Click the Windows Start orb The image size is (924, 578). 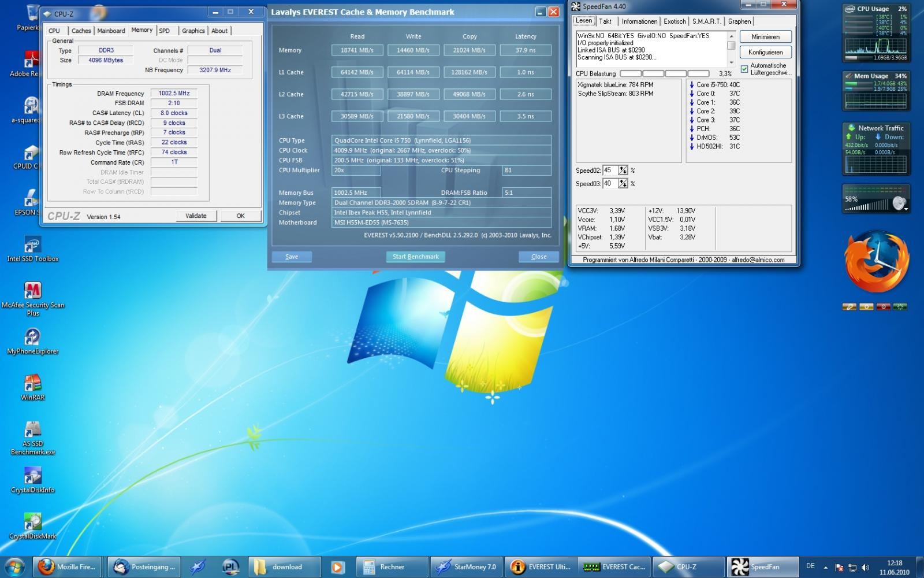coord(16,566)
